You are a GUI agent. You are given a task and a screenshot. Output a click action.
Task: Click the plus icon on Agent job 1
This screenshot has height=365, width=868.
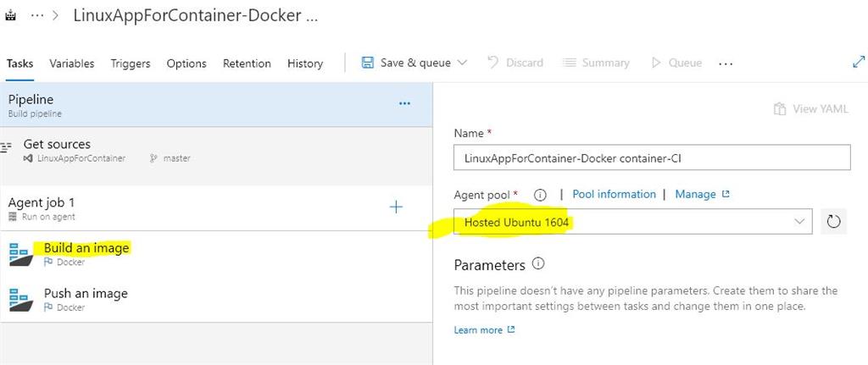point(396,207)
